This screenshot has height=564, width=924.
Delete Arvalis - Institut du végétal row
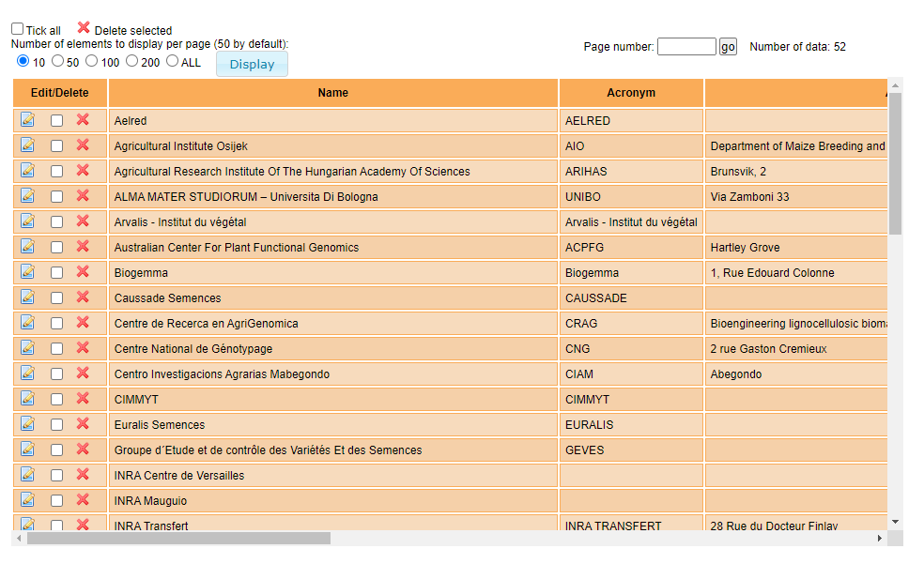[83, 221]
